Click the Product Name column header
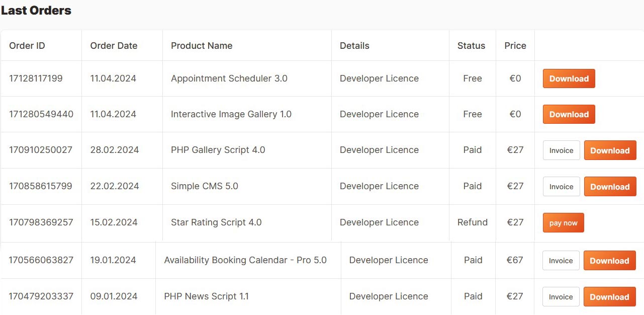Viewport: 644px width, 315px height. click(x=202, y=46)
